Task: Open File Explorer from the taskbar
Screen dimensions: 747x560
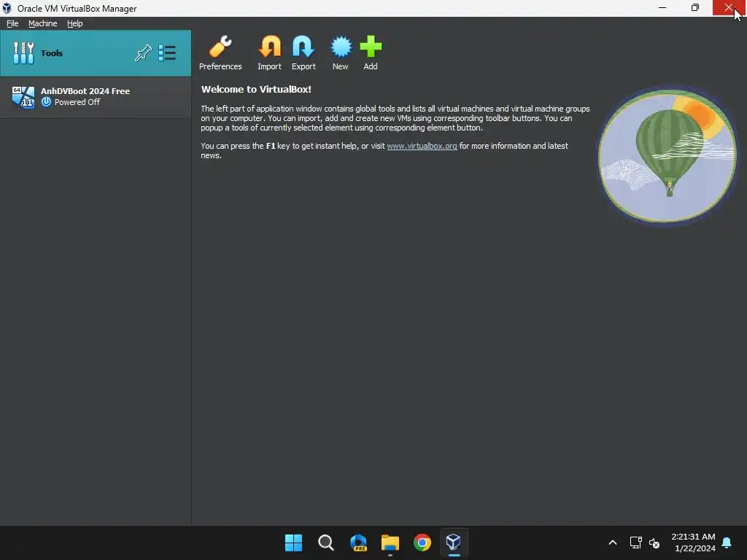Action: click(390, 542)
